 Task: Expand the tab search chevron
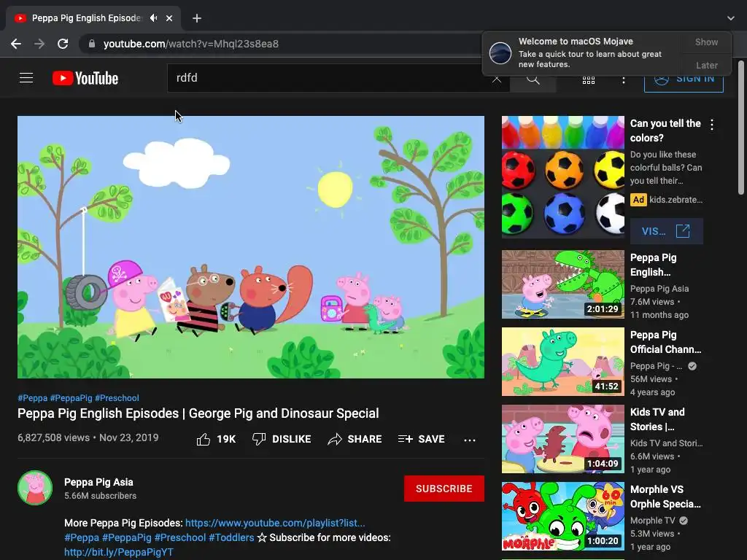point(731,18)
